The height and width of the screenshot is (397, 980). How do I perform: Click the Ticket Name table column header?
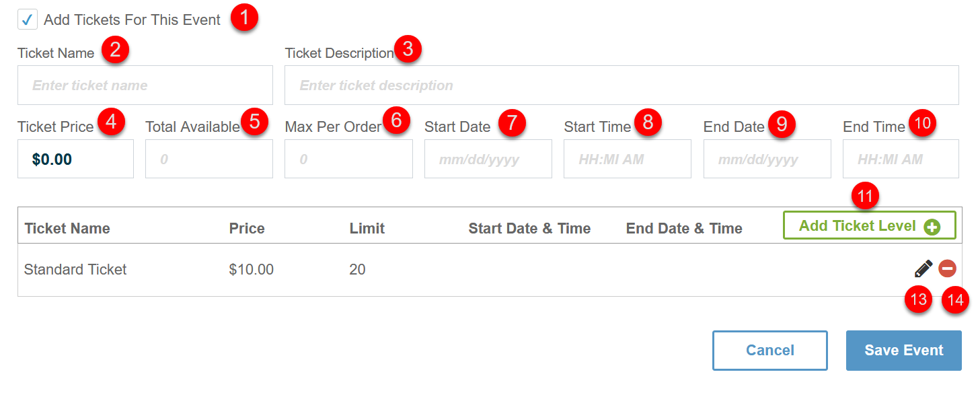67,228
